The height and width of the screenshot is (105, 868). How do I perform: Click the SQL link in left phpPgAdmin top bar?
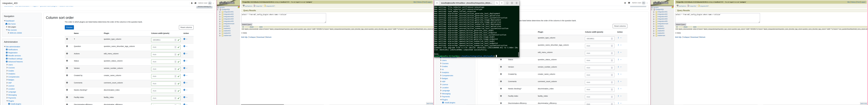(415, 2)
